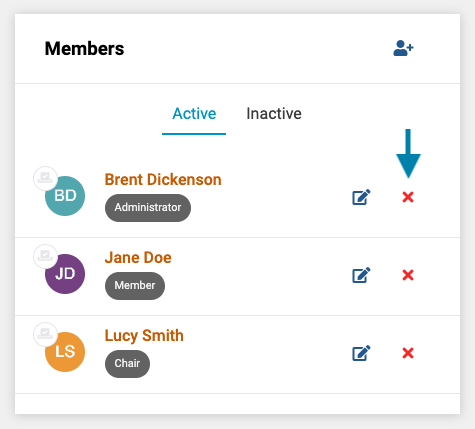Toggle voting badge on Lucy Smith's avatar
Screen dimensions: 475x429
pos(45,334)
